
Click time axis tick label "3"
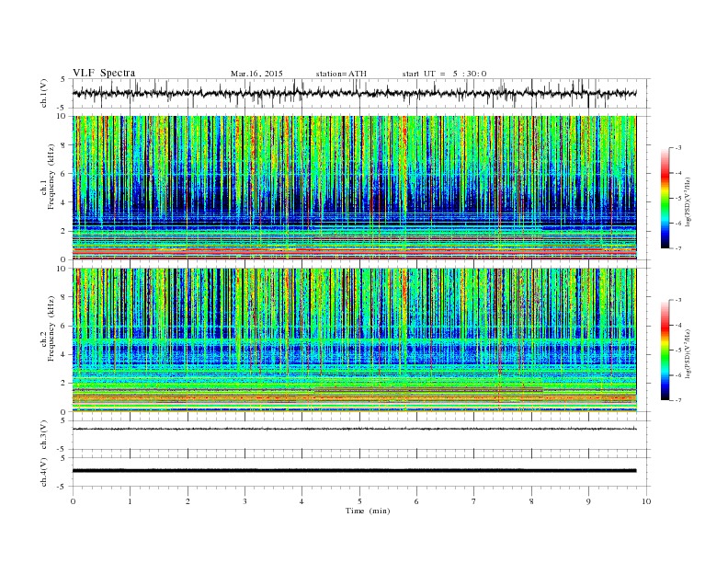(x=245, y=501)
